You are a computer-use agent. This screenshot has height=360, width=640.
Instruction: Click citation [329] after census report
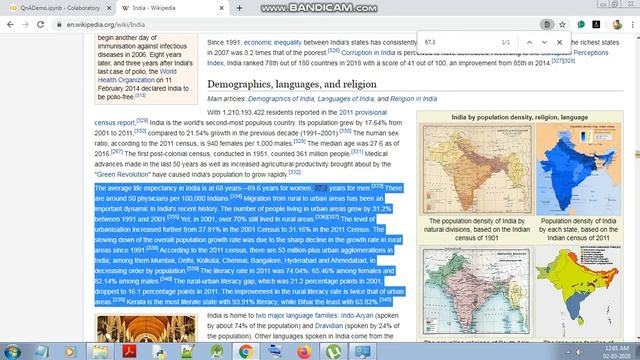[142, 121]
